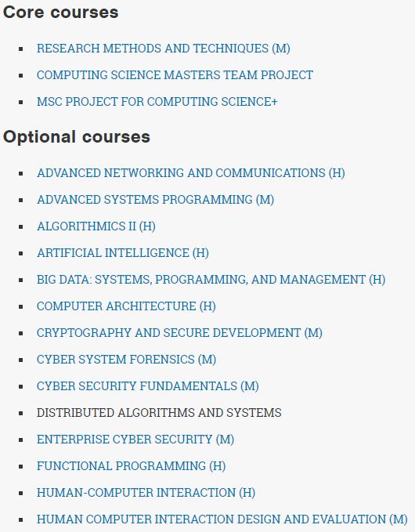Open MSc Project for Computing Science+ link

(x=157, y=102)
